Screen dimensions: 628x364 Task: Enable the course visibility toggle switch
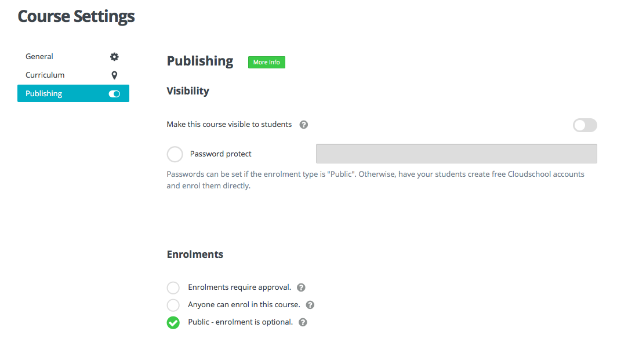[x=585, y=125]
